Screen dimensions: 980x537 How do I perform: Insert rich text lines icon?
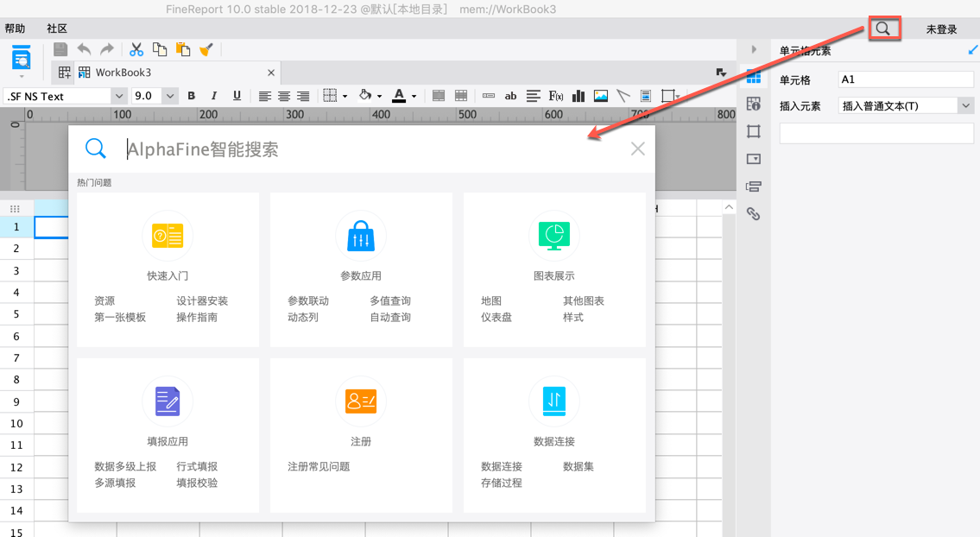[533, 97]
